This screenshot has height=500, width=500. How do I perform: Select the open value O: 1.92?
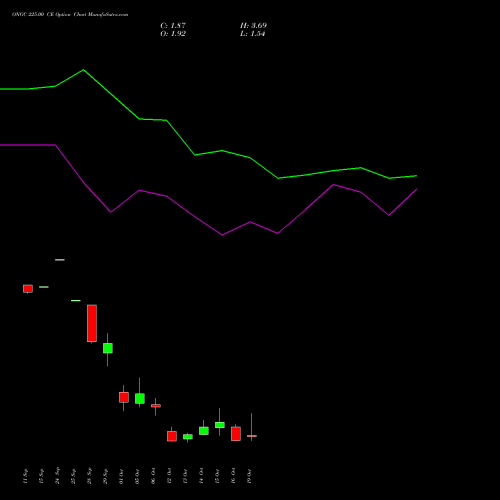(x=173, y=34)
